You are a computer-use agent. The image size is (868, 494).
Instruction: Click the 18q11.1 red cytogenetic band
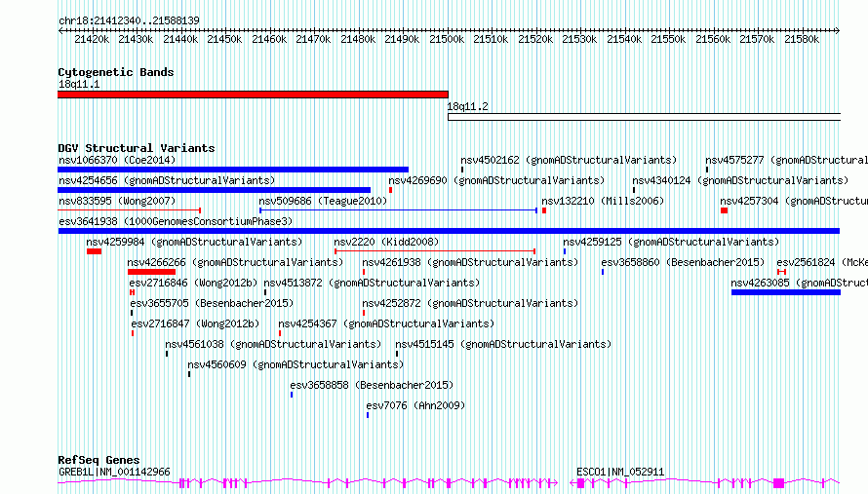point(253,95)
